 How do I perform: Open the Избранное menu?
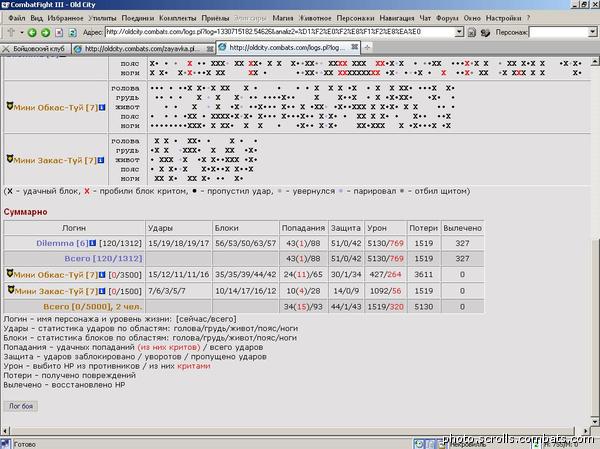coord(65,18)
